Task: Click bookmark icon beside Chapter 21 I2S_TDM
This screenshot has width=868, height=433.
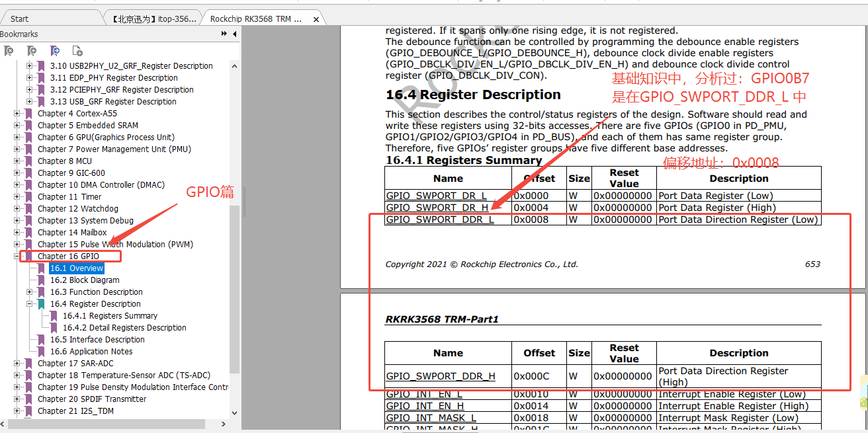Action: (x=28, y=411)
